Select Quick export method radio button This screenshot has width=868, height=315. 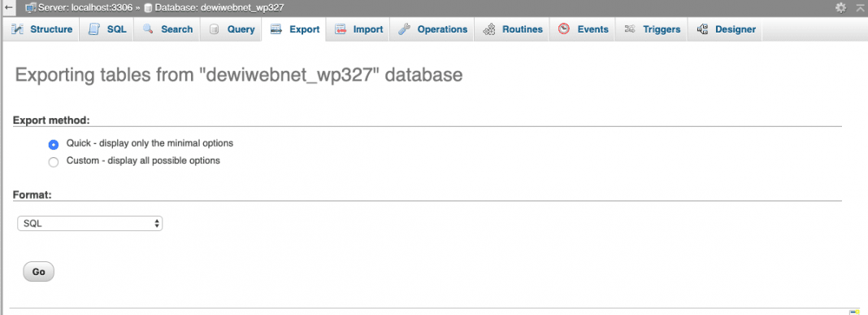53,145
